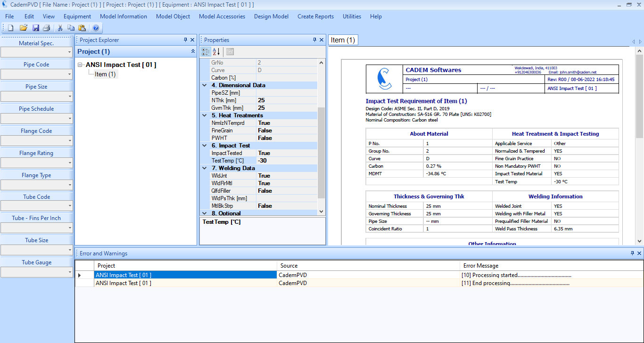Sort properties alphabetically with A-Z icon
The image size is (644, 343).
216,51
